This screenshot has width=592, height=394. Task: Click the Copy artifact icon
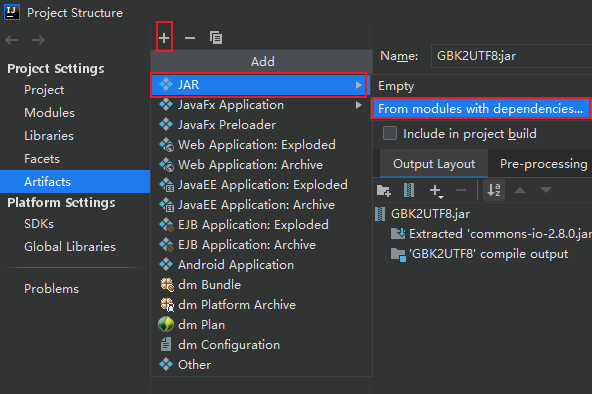click(216, 38)
